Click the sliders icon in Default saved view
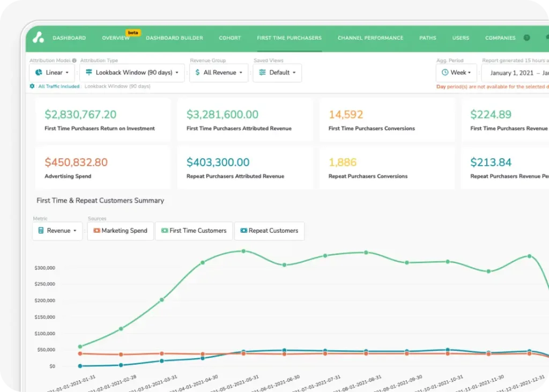Image resolution: width=549 pixels, height=392 pixels. click(262, 72)
